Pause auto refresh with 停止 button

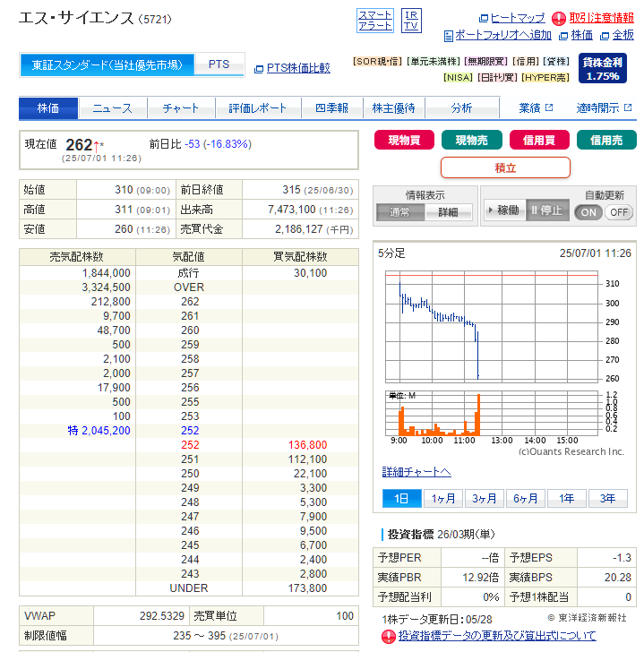tap(547, 210)
